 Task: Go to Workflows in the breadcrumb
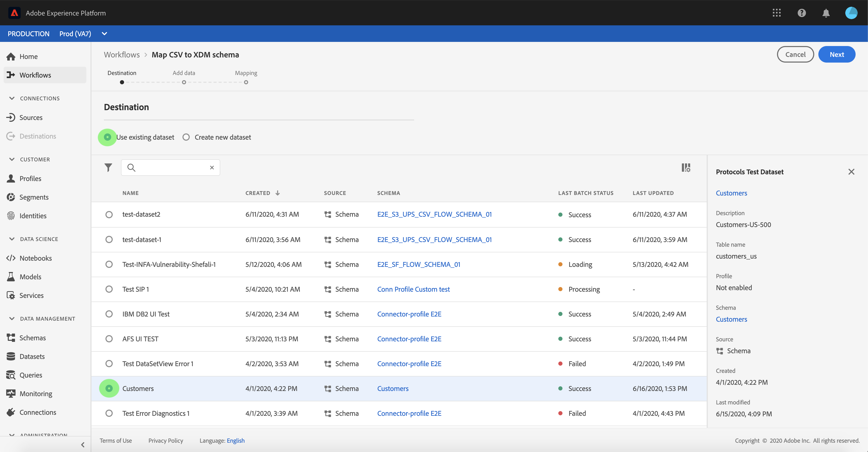pyautogui.click(x=122, y=55)
